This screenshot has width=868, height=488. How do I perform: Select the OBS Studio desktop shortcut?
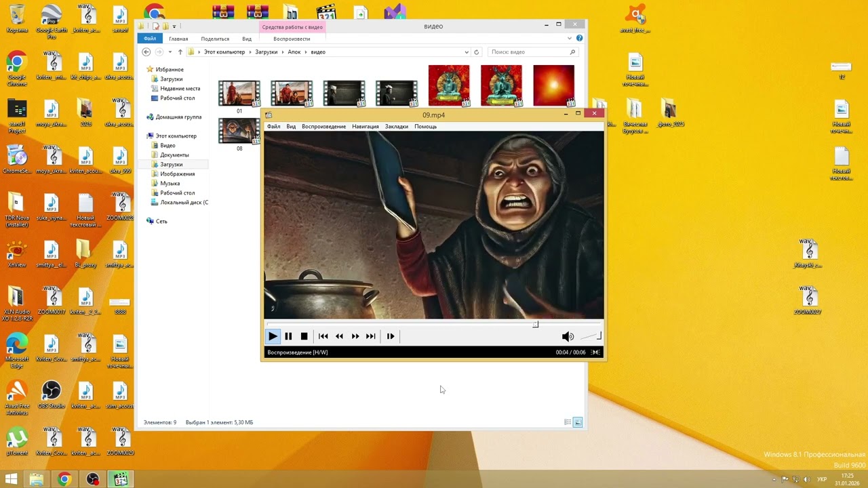pyautogui.click(x=52, y=394)
